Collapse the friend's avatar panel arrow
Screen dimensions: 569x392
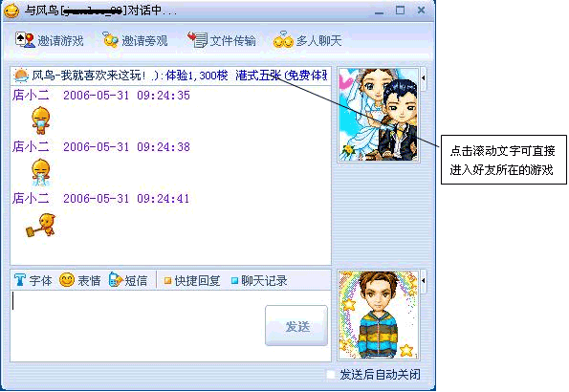(x=423, y=77)
